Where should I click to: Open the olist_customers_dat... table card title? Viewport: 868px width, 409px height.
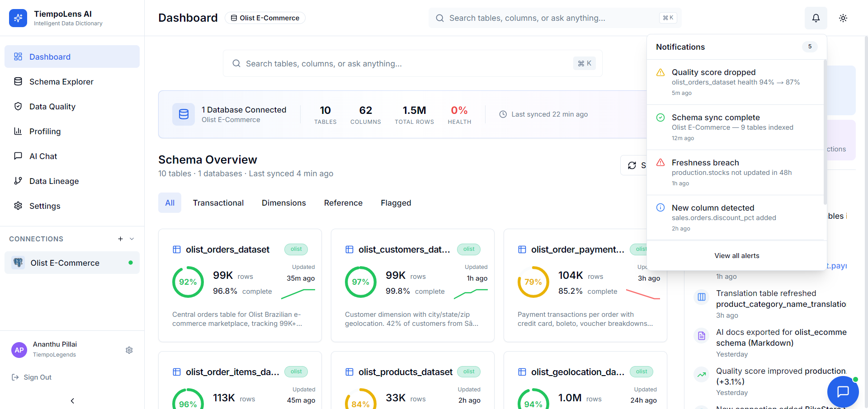pyautogui.click(x=404, y=249)
